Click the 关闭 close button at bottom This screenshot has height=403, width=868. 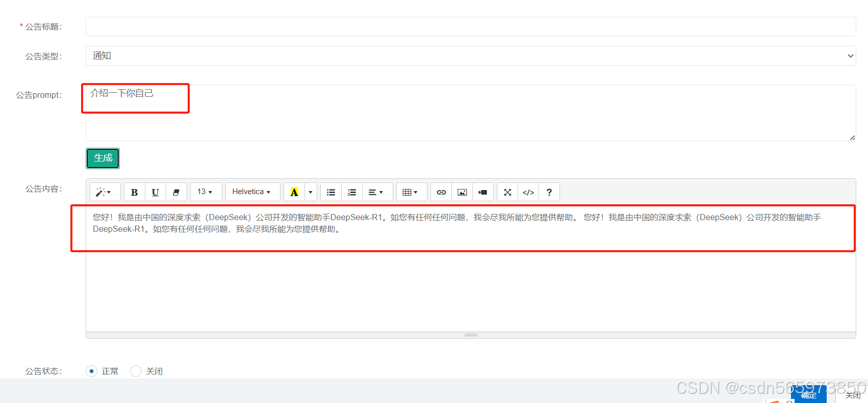coord(853,395)
